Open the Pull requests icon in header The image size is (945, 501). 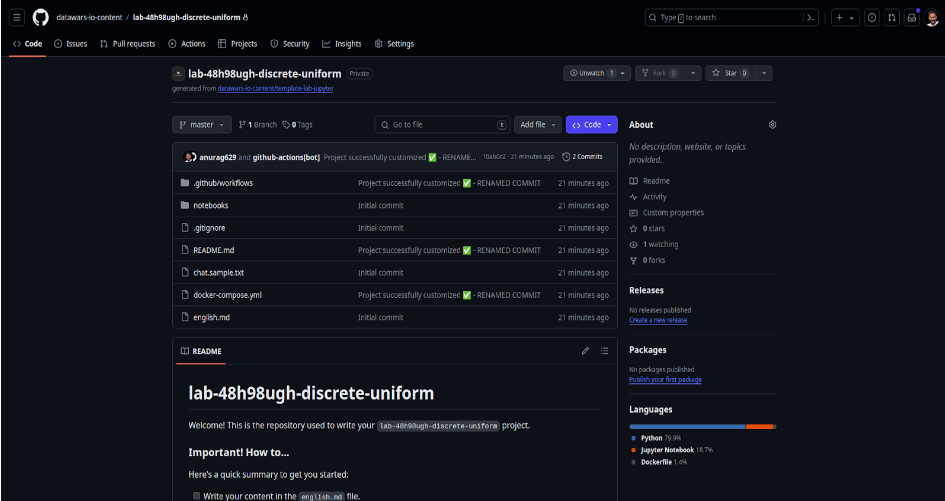pyautogui.click(x=892, y=17)
